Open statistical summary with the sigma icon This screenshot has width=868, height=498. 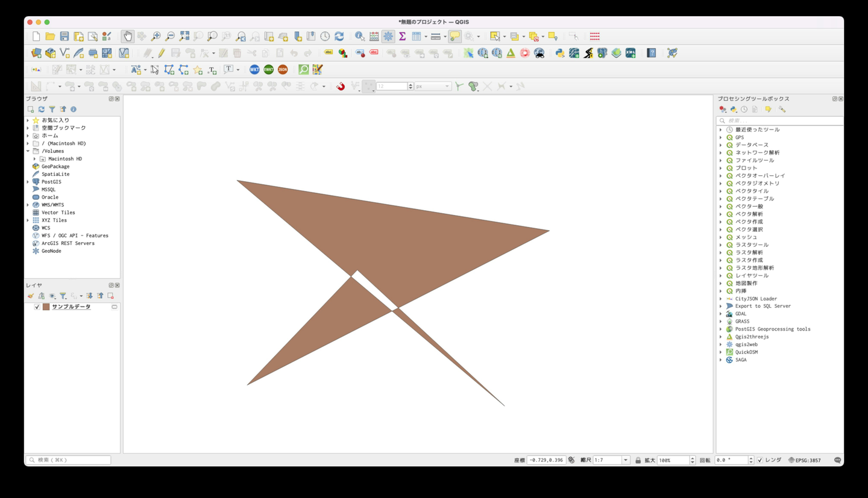pyautogui.click(x=402, y=37)
